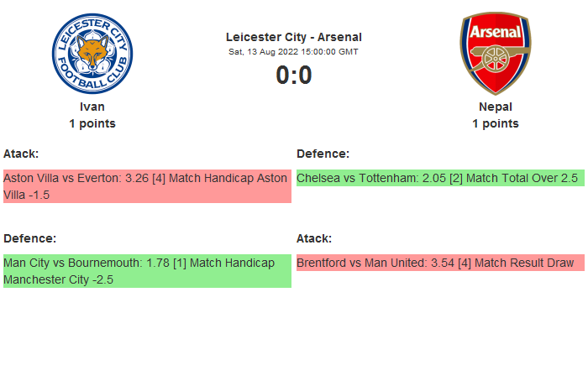Click the 0:0 match score
Screen dimensions: 588x386
294,76
